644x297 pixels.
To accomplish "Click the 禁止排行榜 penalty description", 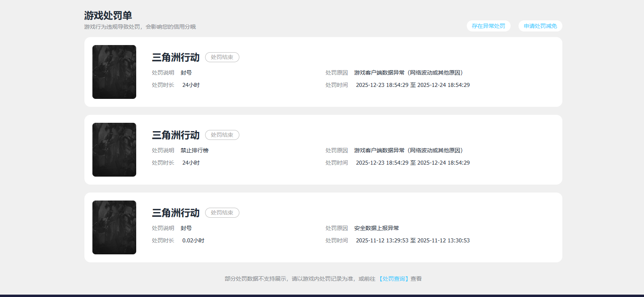I will 194,150.
